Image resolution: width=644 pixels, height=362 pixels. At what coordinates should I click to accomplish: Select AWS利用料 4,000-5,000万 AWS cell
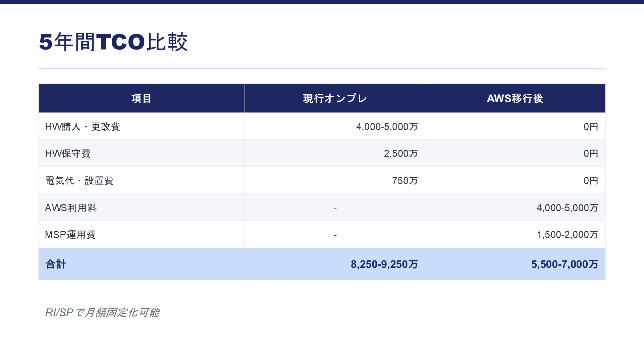click(567, 208)
